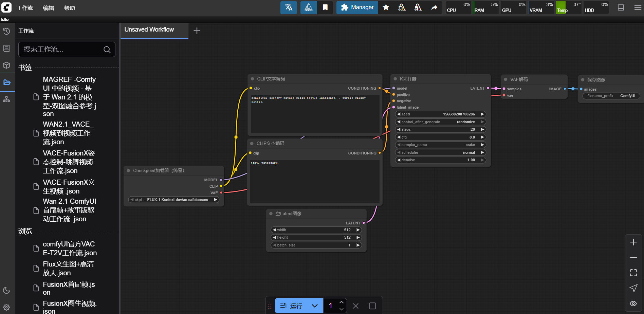Fit view to canvas
This screenshot has height=314, width=644.
pyautogui.click(x=633, y=273)
